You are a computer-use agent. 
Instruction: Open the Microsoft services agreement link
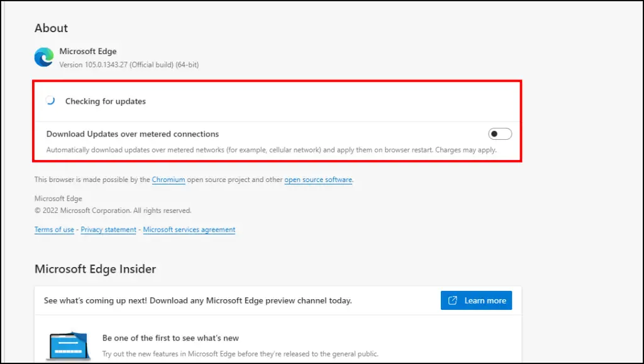point(189,229)
